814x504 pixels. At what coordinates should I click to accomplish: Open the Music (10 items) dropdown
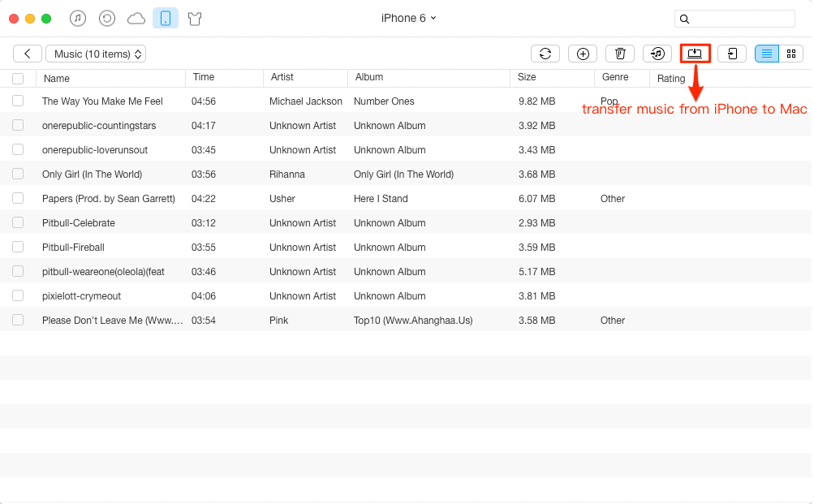[x=96, y=54]
